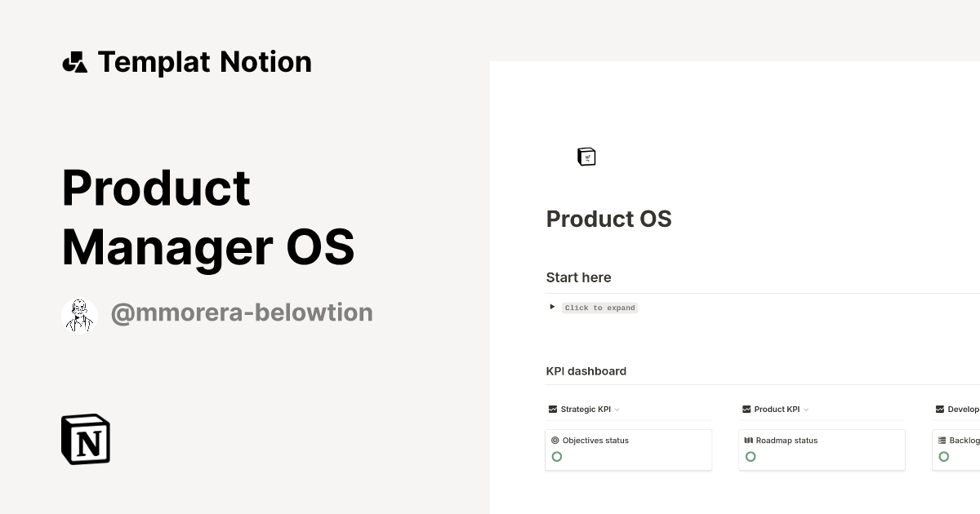Open the Strategic KPI view dropdown
980x514 pixels.
618,409
